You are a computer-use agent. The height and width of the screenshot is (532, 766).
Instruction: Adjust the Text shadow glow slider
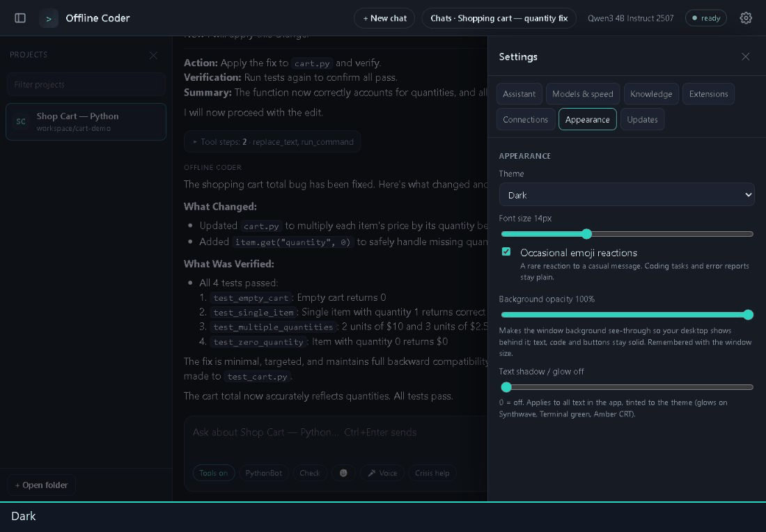(x=626, y=387)
